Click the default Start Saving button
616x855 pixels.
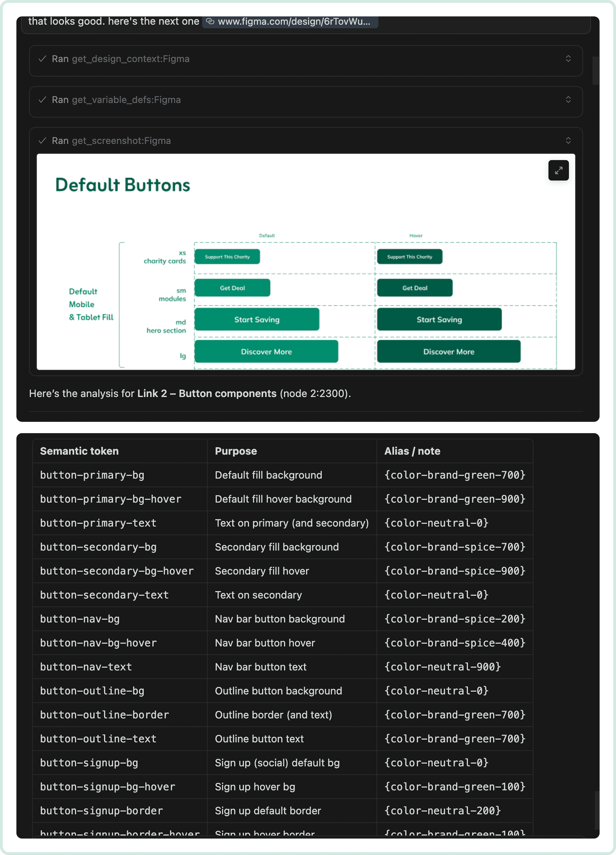pos(257,319)
